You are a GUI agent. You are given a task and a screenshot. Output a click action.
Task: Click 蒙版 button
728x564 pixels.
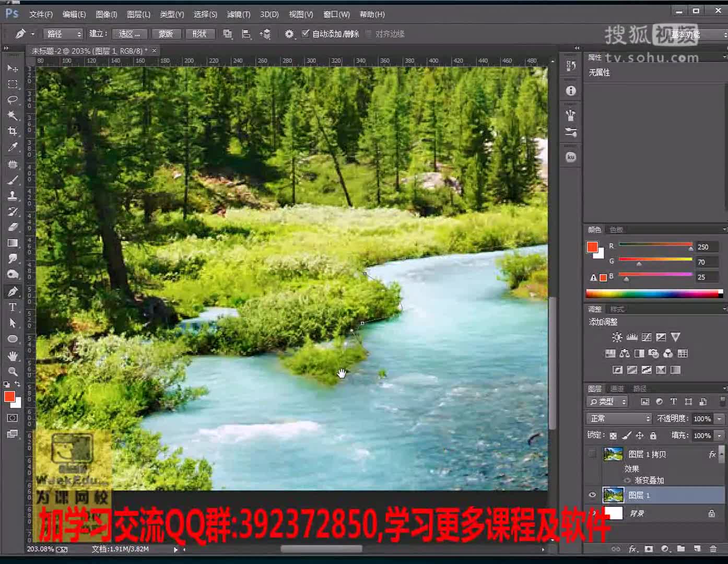(166, 34)
